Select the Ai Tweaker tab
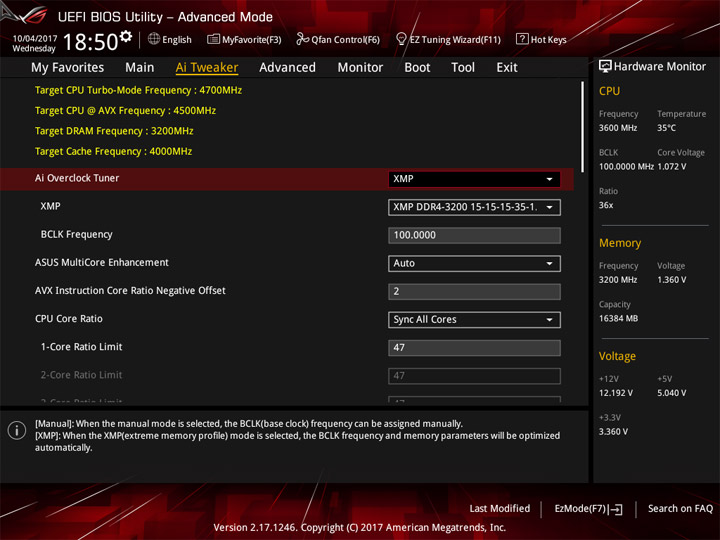720x540 pixels. [x=207, y=68]
